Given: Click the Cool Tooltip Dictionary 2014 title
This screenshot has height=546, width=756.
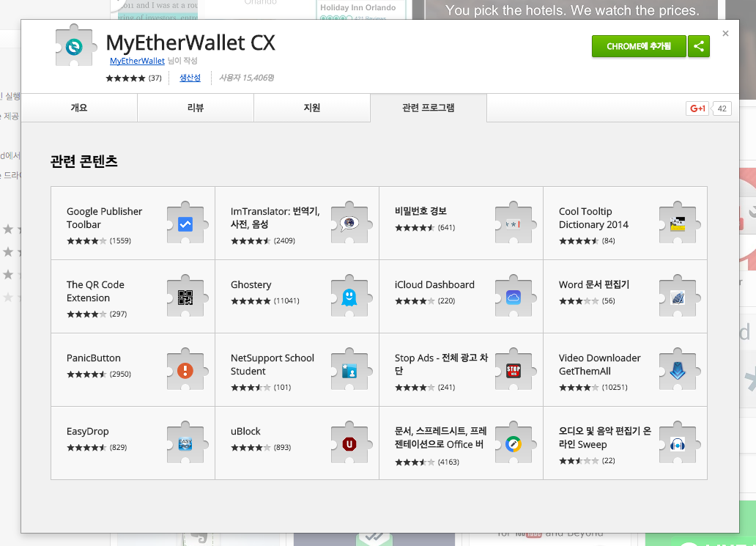Looking at the screenshot, I should (x=593, y=218).
